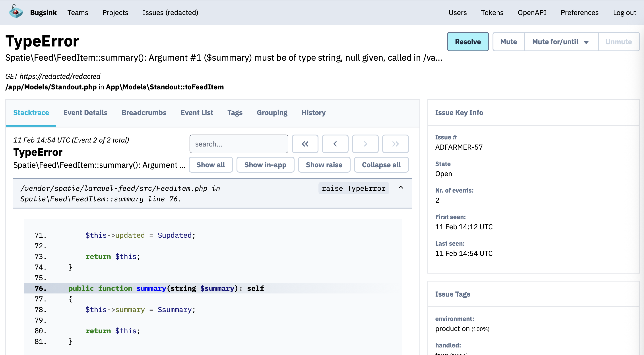Viewport: 644px width, 355px height.
Task: Open the Projects menu item
Action: tap(115, 12)
